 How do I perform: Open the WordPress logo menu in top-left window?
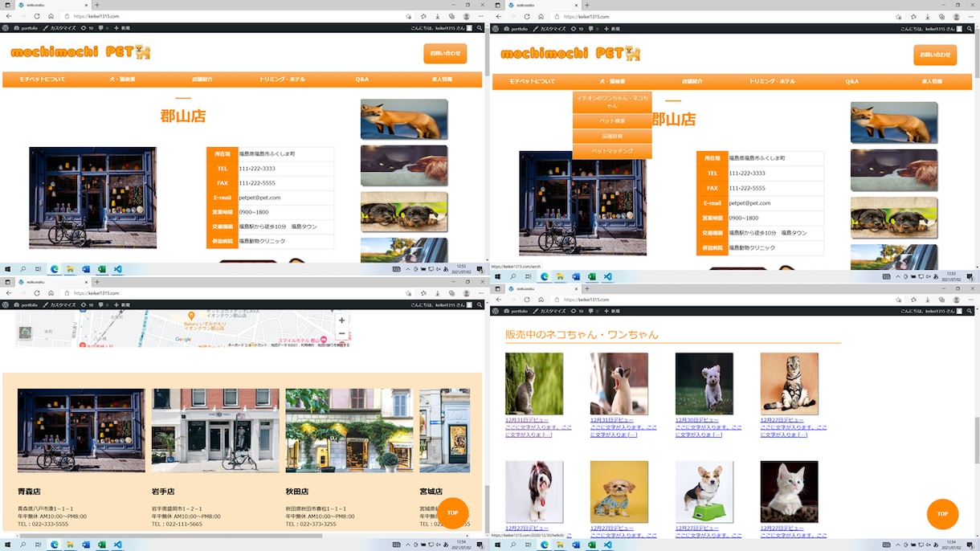(x=6, y=28)
